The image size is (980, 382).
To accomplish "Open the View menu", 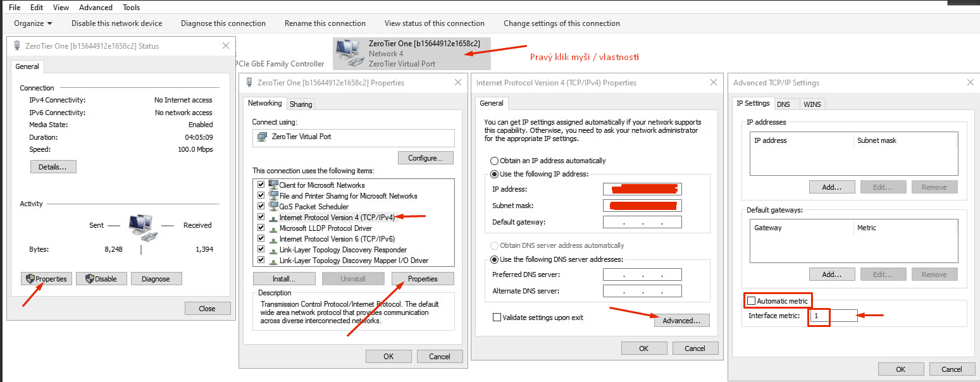I will (61, 7).
